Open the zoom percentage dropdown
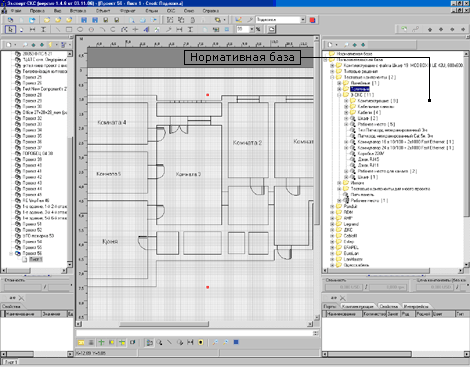 coord(252,30)
